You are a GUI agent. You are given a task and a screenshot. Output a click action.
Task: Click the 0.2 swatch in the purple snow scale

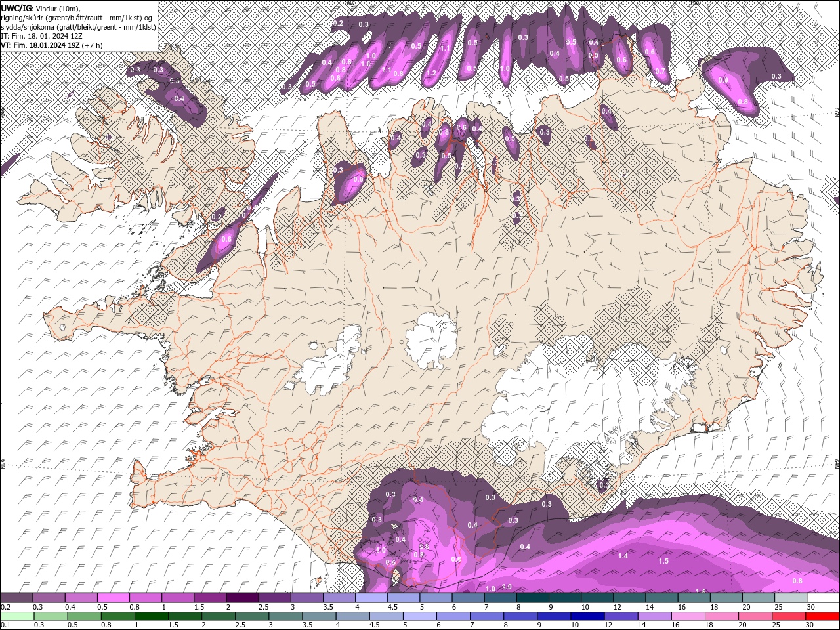click(16, 598)
